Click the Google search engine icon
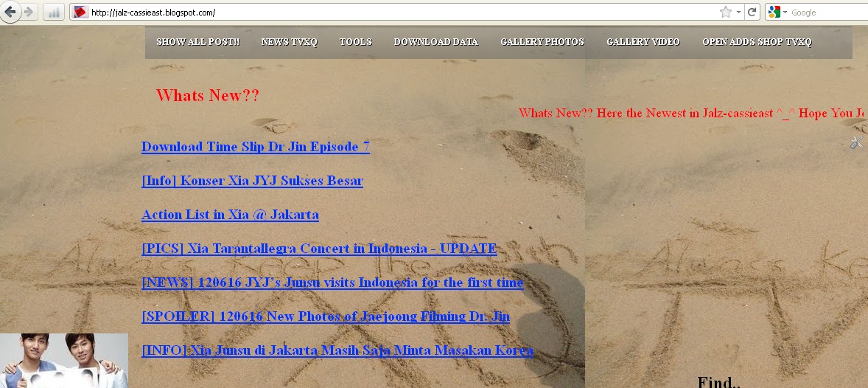 pyautogui.click(x=774, y=13)
